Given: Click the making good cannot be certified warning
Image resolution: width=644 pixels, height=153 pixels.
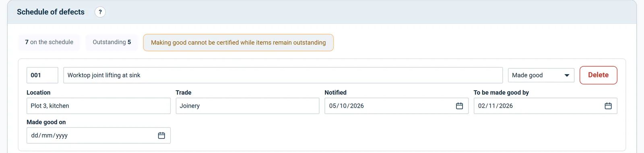Looking at the screenshot, I should pos(238,43).
